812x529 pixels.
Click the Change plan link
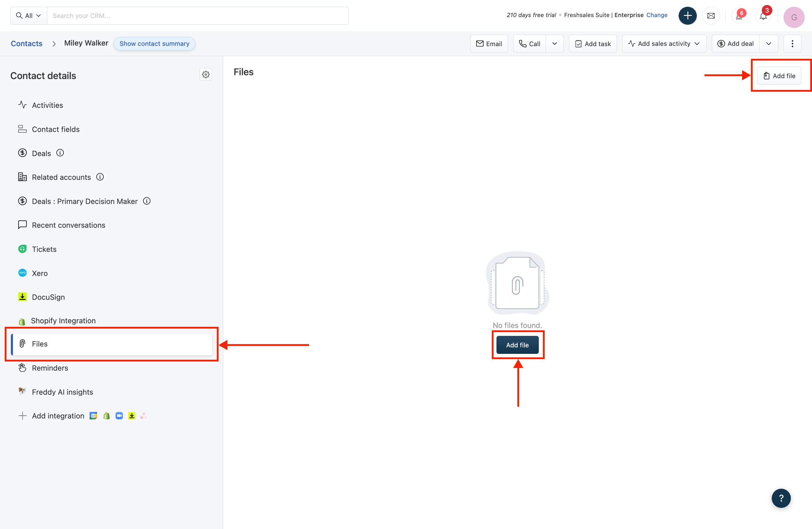[x=657, y=15]
